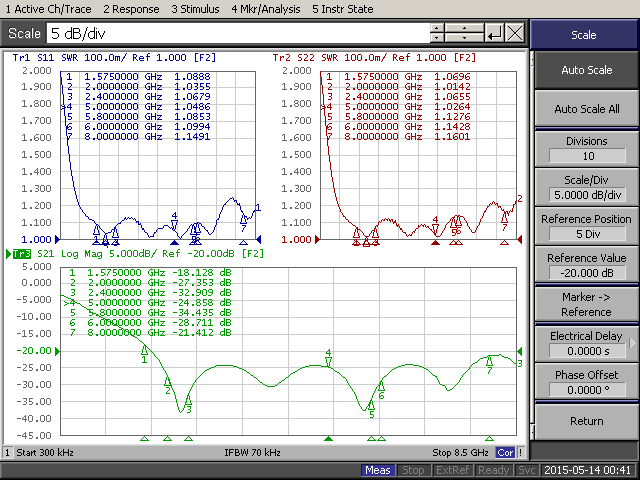This screenshot has width=640, height=480.
Task: Click the filled marker 4 triangle on S21 frequency axis
Action: point(328,439)
